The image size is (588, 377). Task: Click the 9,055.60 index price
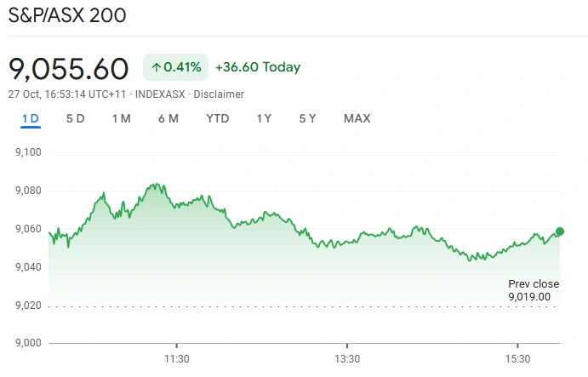(x=69, y=67)
